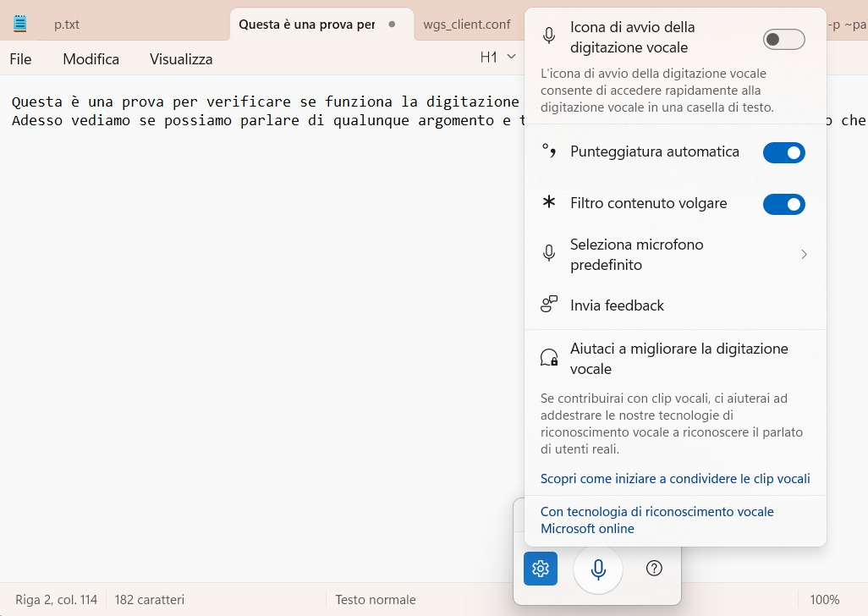This screenshot has width=868, height=616.
Task: Click the Invia feedback icon
Action: click(549, 305)
